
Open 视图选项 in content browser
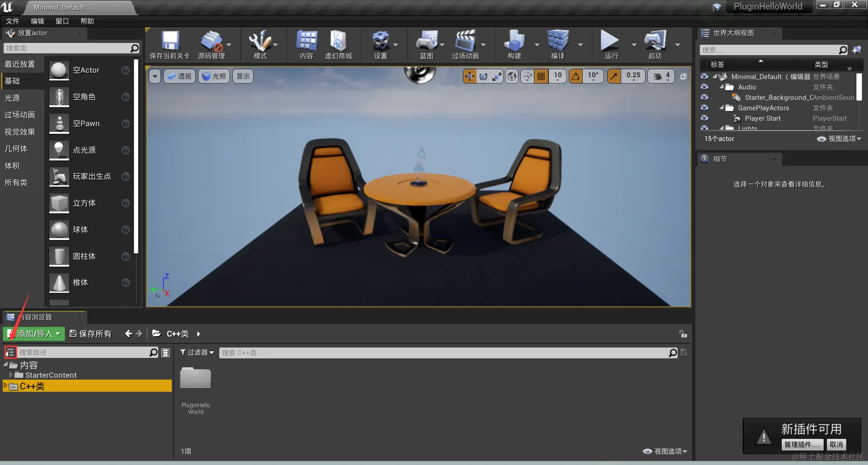(x=665, y=451)
